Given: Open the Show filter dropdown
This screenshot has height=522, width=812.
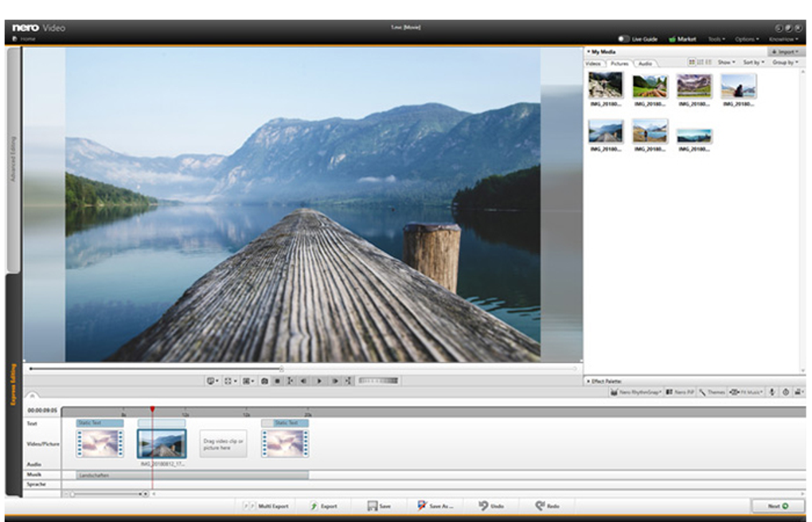Looking at the screenshot, I should click(726, 62).
